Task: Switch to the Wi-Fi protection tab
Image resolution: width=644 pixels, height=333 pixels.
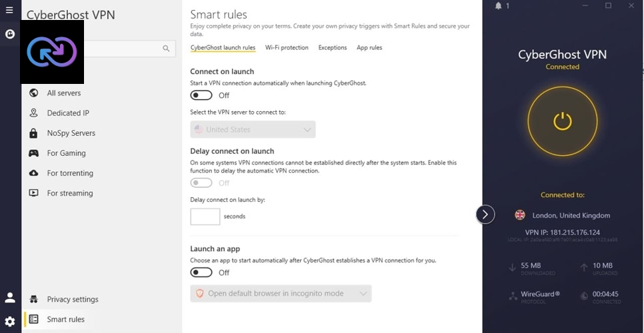Action: (287, 48)
